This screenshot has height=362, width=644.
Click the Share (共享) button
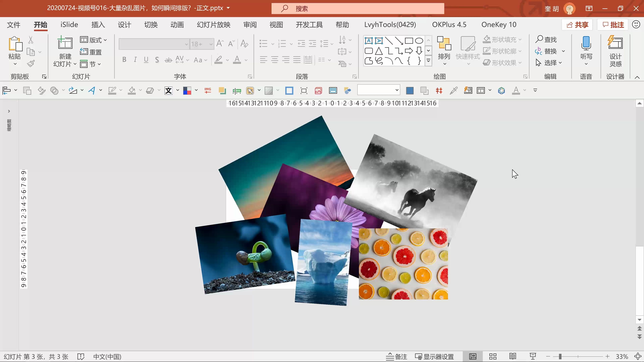(x=577, y=25)
